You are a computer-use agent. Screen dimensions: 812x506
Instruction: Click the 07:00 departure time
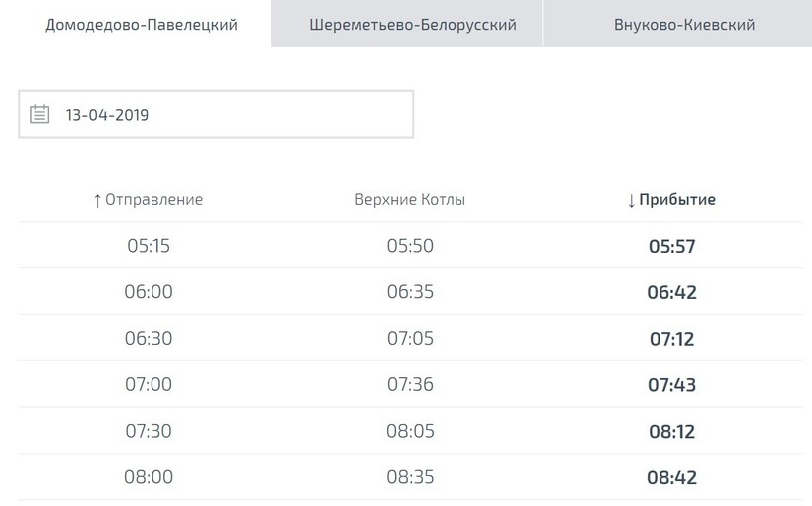click(149, 384)
